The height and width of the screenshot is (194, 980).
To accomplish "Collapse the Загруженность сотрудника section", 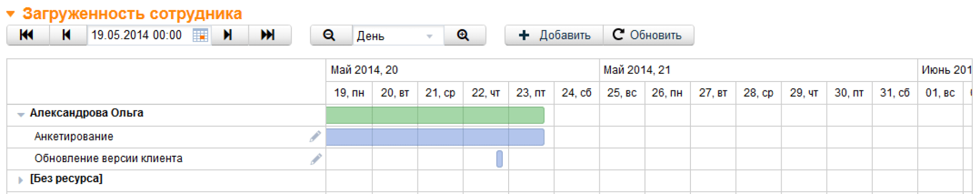I will pos(11,14).
